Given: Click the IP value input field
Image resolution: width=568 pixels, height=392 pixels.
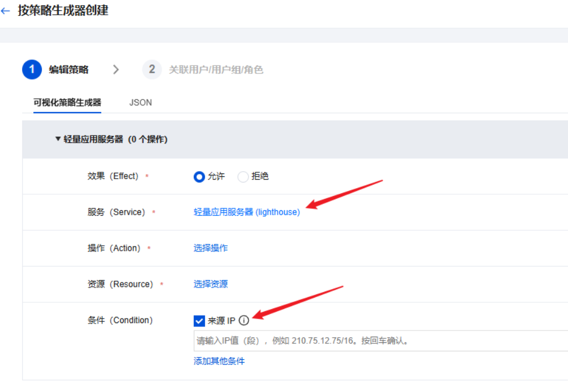Looking at the screenshot, I should [339, 340].
